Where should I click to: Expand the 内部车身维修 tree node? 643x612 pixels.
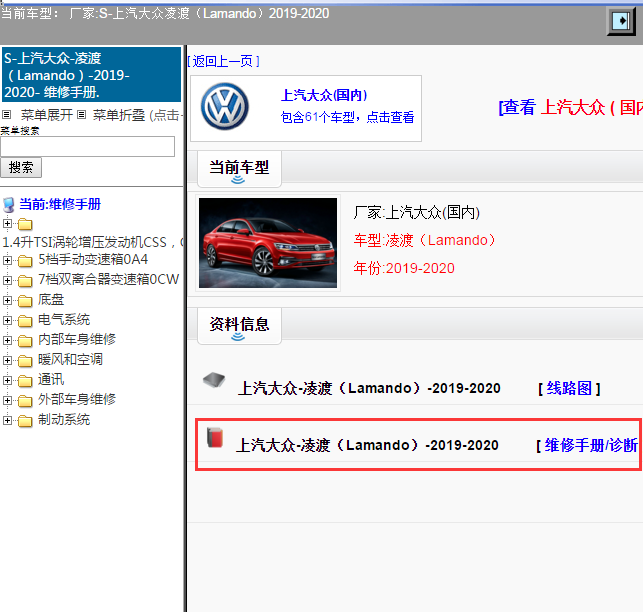(7, 340)
